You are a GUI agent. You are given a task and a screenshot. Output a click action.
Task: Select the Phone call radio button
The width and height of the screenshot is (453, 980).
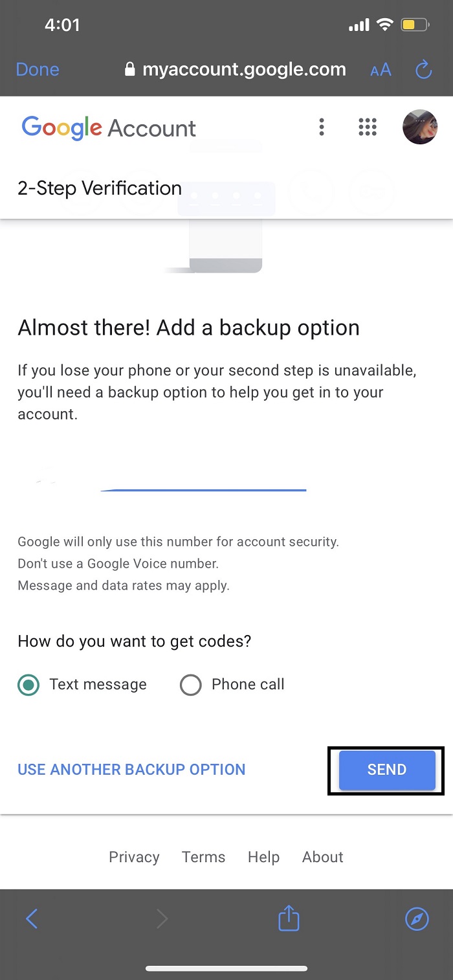[x=191, y=685]
